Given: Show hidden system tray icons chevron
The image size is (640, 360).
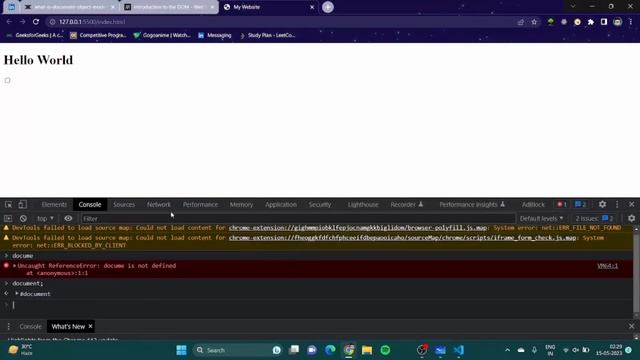Looking at the screenshot, I should (507, 350).
